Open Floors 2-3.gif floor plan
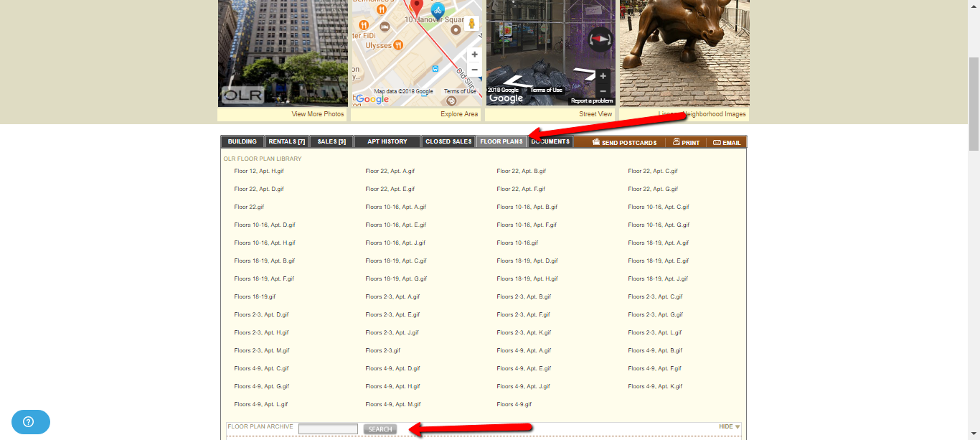This screenshot has width=980, height=440. 383,350
